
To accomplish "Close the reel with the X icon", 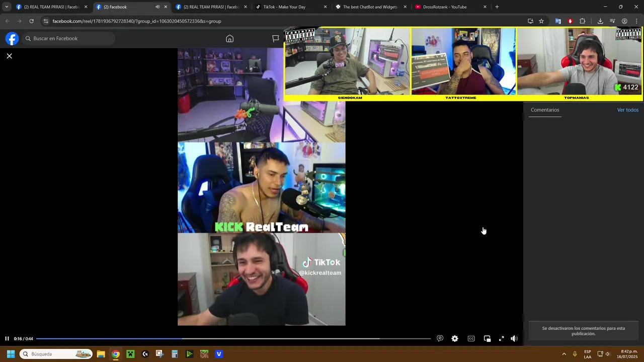I will click(x=9, y=56).
